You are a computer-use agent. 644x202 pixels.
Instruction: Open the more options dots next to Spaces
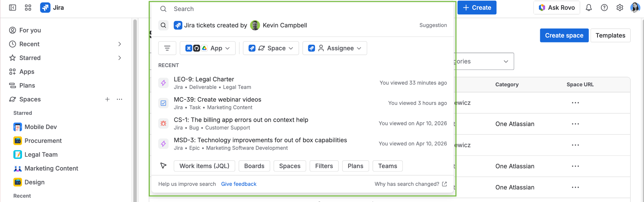119,99
